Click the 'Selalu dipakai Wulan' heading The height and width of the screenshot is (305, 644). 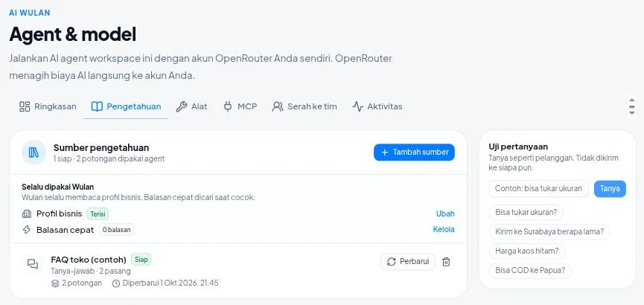(x=57, y=187)
